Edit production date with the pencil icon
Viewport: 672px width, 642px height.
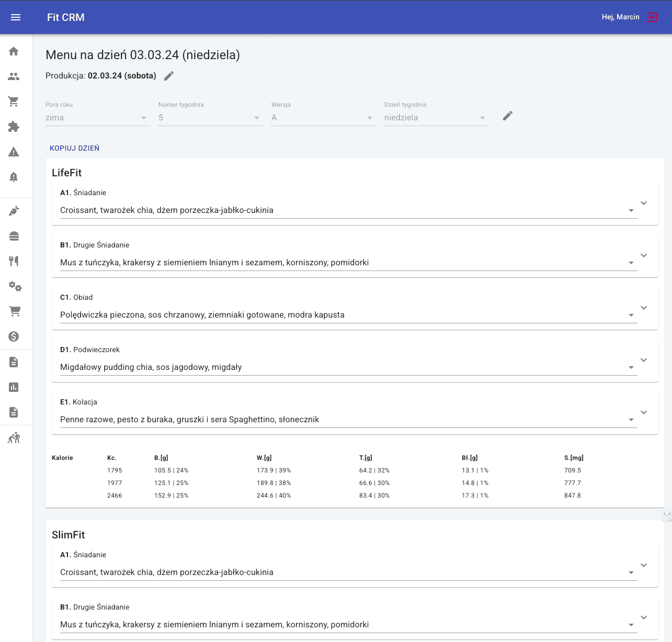[x=168, y=75]
